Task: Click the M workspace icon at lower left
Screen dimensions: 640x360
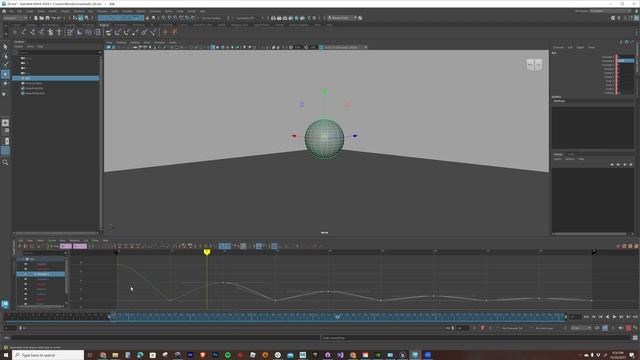Action: click(5, 304)
